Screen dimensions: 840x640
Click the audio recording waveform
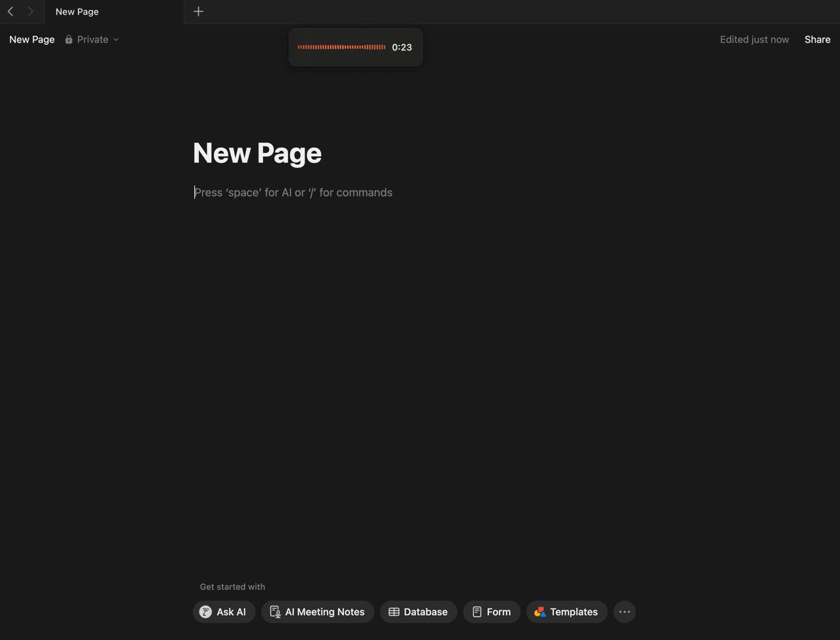tap(341, 47)
